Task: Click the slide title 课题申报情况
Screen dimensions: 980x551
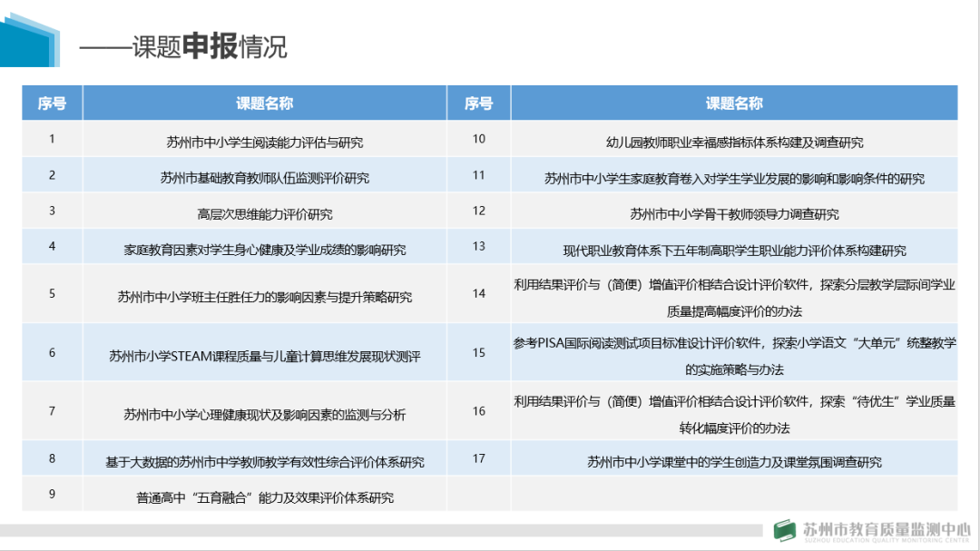Action: 183,47
